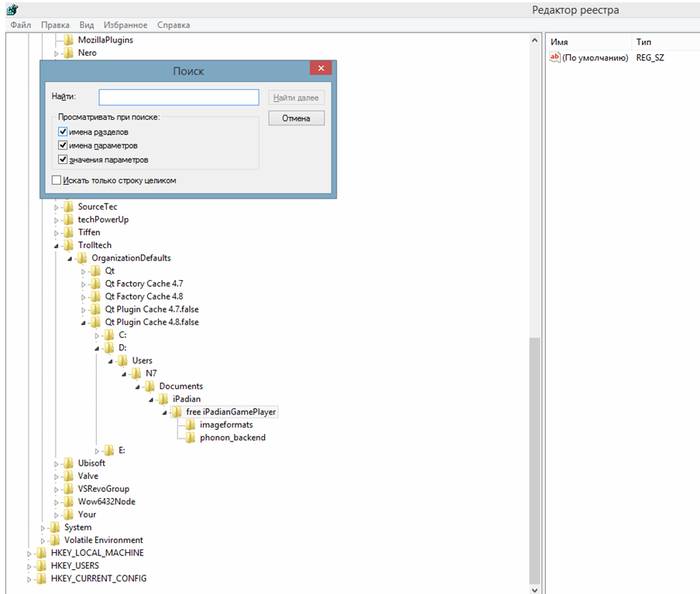Click the Valve folder icon

click(x=69, y=476)
